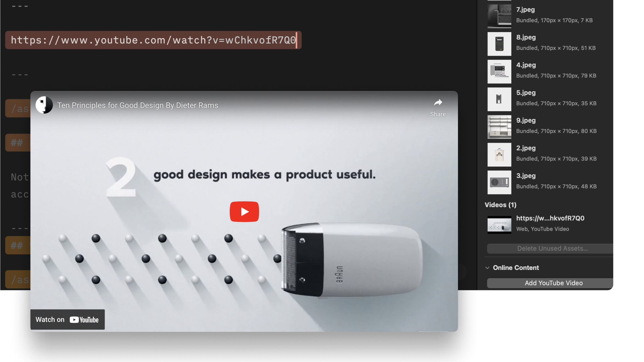Select the 4.jpeg thumbnail
This screenshot has width=644, height=362.
pos(499,72)
